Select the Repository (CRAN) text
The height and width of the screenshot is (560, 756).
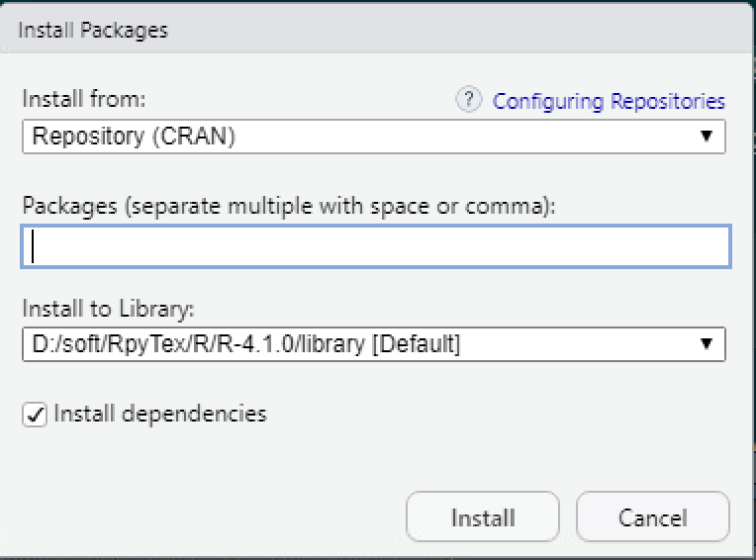click(134, 137)
